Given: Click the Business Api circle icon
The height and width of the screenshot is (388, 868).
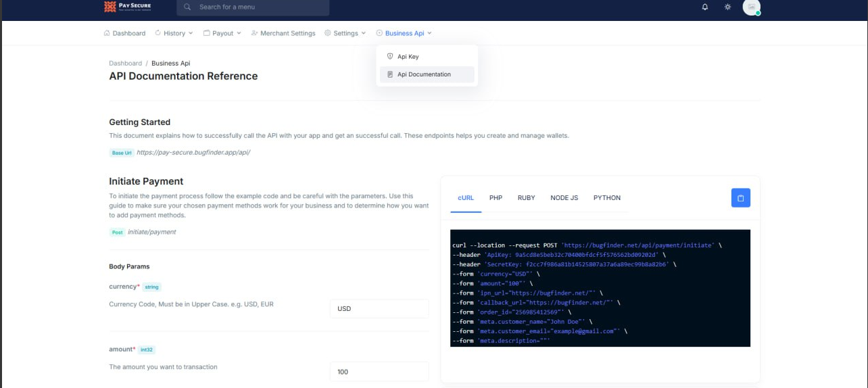Looking at the screenshot, I should click(x=379, y=32).
